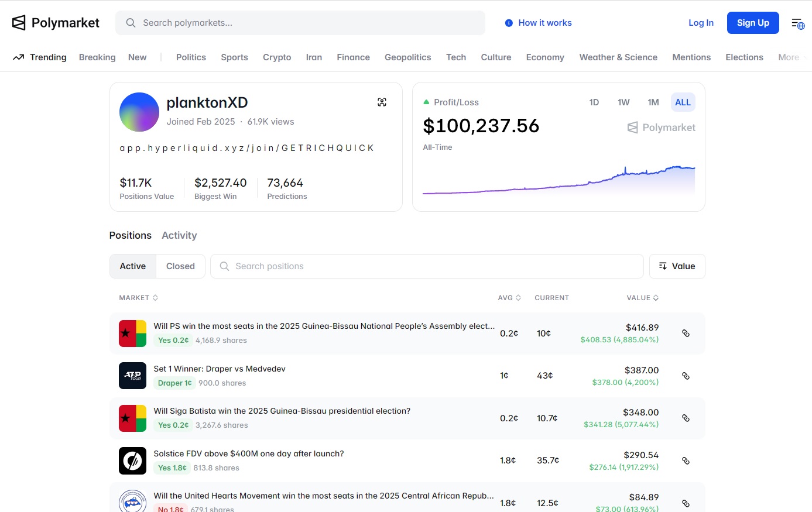The width and height of the screenshot is (812, 512).
Task: Open the Solstice market logo thumbnail
Action: pos(132,461)
